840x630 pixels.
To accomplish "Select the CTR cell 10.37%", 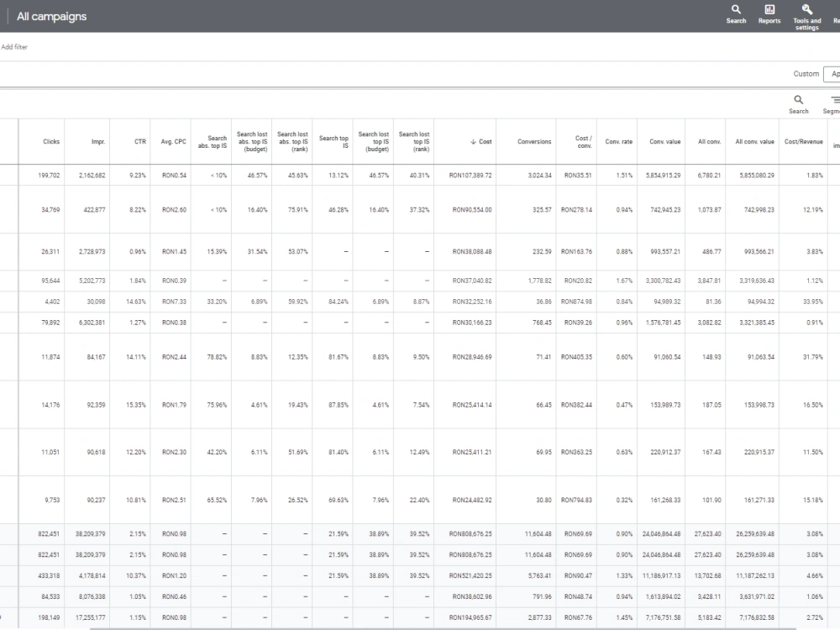I will coord(135,576).
